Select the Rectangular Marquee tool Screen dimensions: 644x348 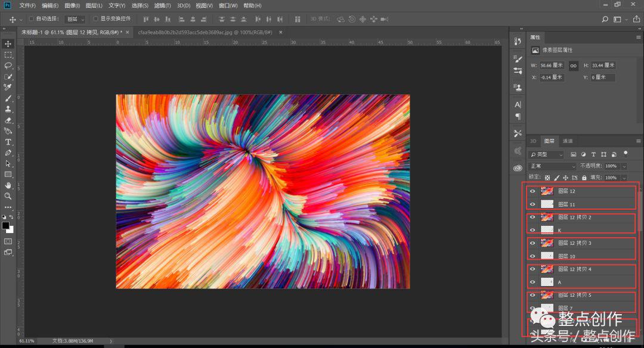point(8,55)
